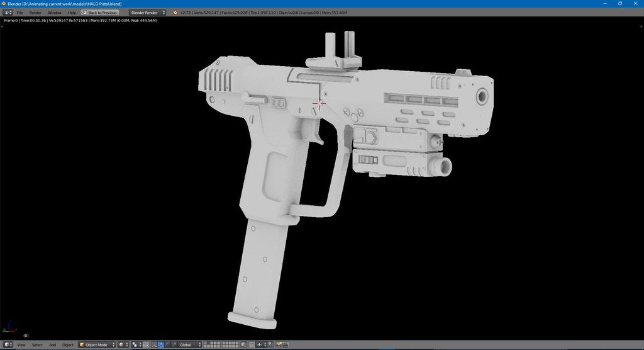Click the Blender icon in title bar
Image resolution: width=644 pixels, height=350 pixels.
coord(4,4)
